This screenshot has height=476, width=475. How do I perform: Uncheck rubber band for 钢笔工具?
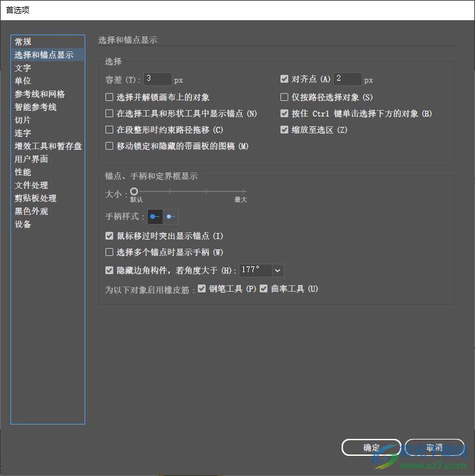click(x=202, y=288)
